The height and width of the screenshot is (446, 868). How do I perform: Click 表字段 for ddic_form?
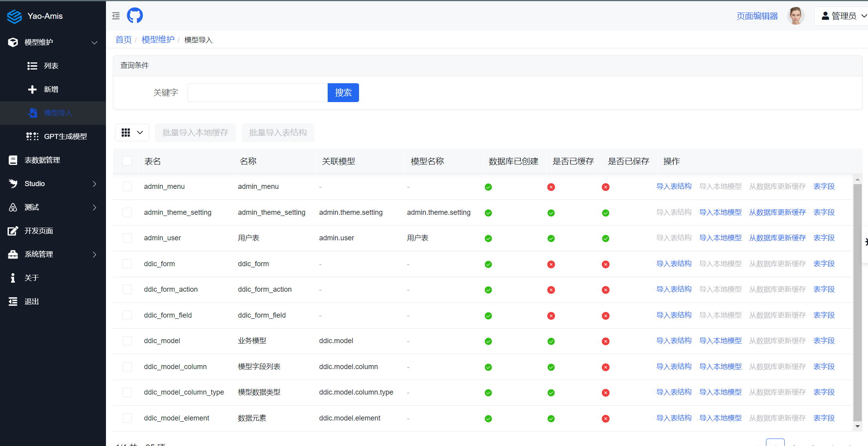(x=824, y=264)
